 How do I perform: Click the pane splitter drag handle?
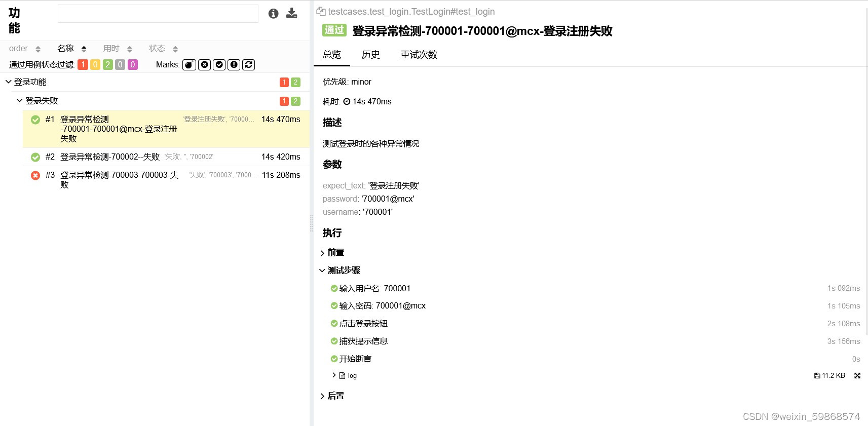tap(312, 223)
